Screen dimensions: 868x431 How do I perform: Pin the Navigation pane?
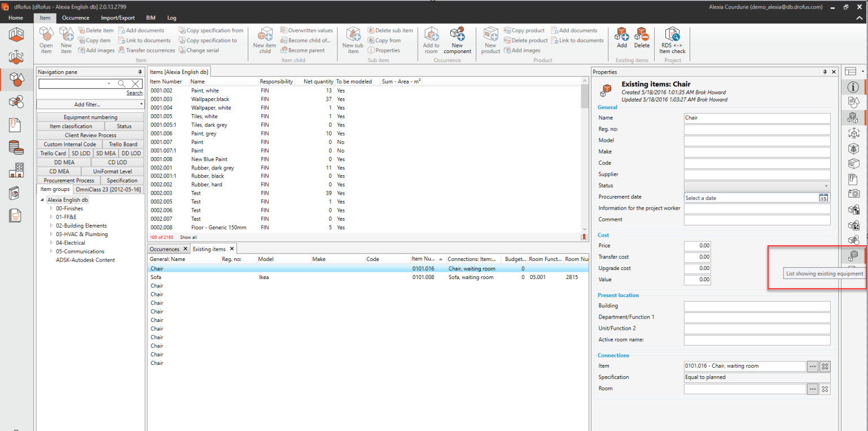[x=140, y=72]
